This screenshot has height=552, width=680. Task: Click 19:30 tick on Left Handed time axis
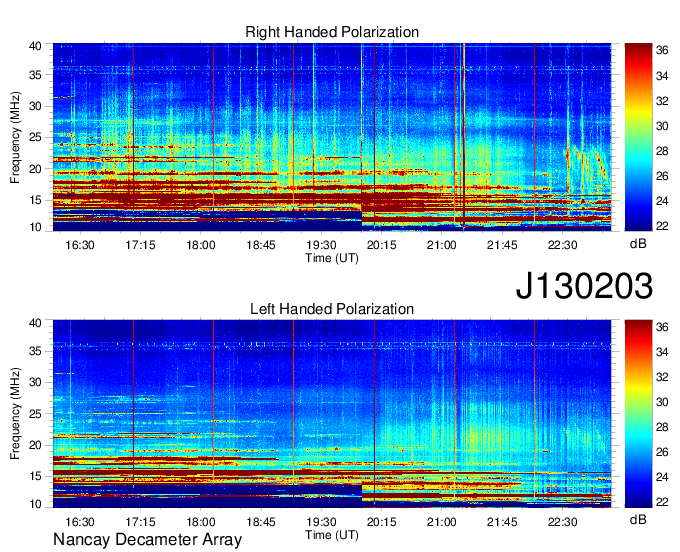pos(321,522)
